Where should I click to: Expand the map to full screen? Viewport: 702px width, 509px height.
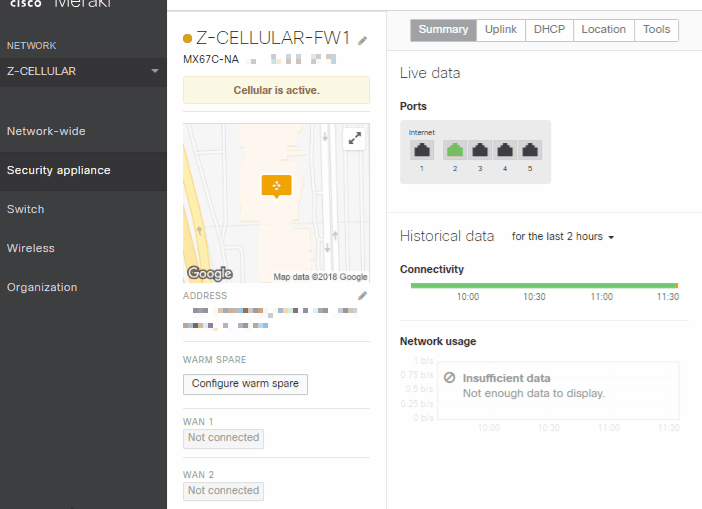354,139
